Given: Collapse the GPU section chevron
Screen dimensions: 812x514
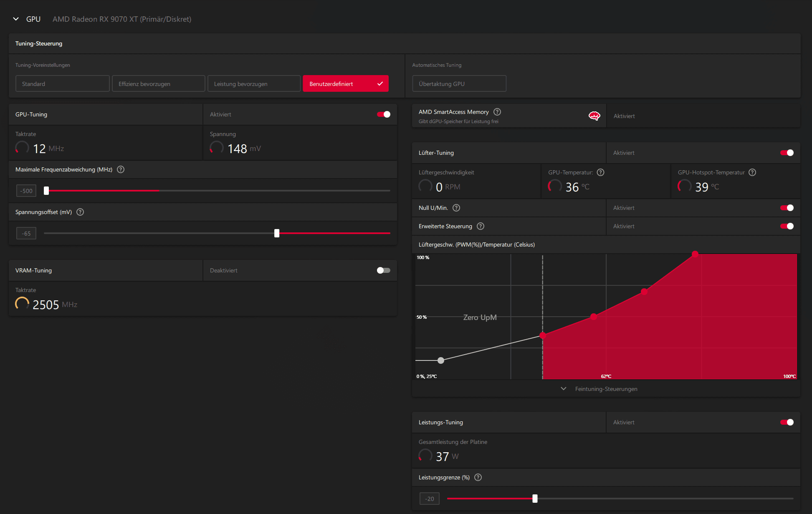Looking at the screenshot, I should [x=16, y=19].
